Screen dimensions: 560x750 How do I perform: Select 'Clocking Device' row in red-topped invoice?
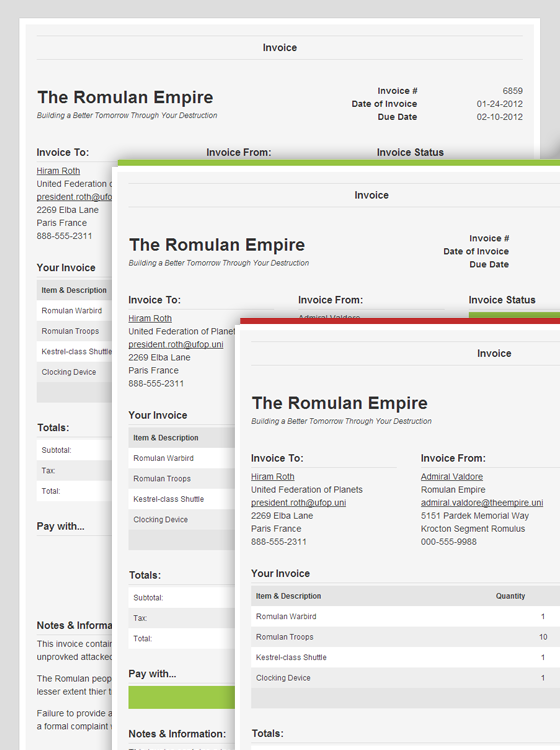tap(406, 678)
